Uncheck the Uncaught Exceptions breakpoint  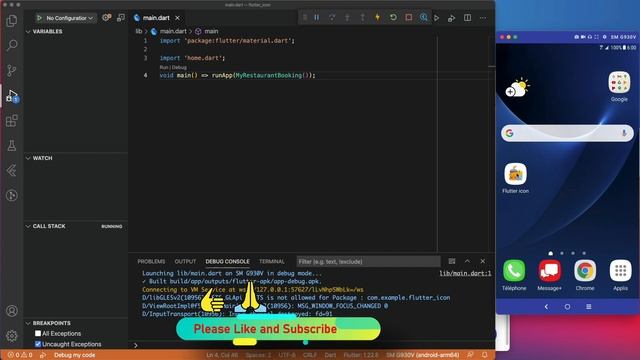coord(38,344)
